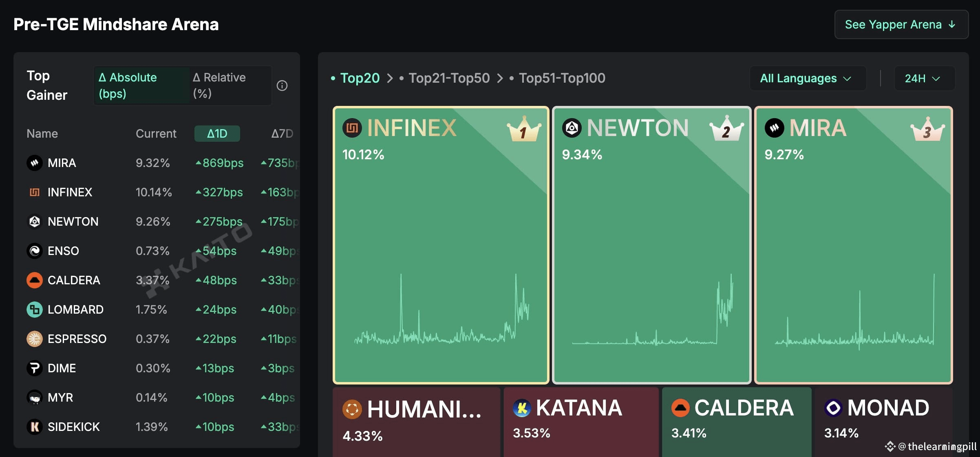The width and height of the screenshot is (980, 457).
Task: Click the Name column header
Action: [42, 134]
